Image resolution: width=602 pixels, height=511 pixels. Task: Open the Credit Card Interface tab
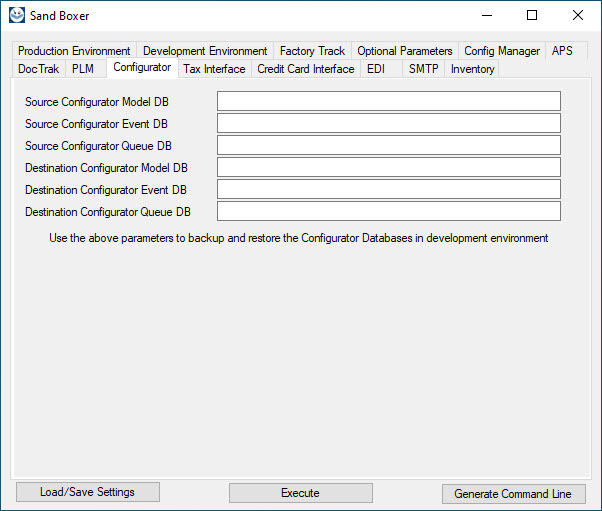tap(306, 69)
